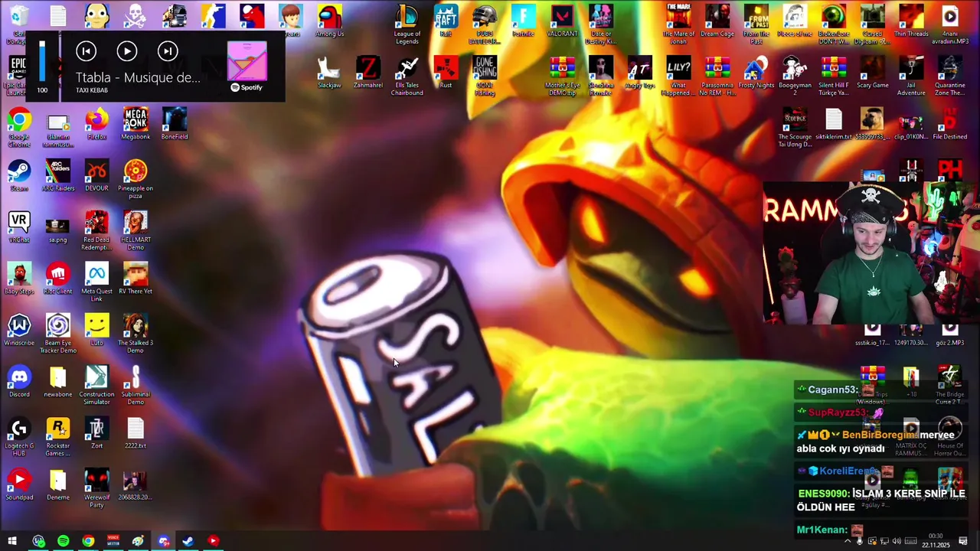Open Spotify from the taskbar

(x=64, y=541)
